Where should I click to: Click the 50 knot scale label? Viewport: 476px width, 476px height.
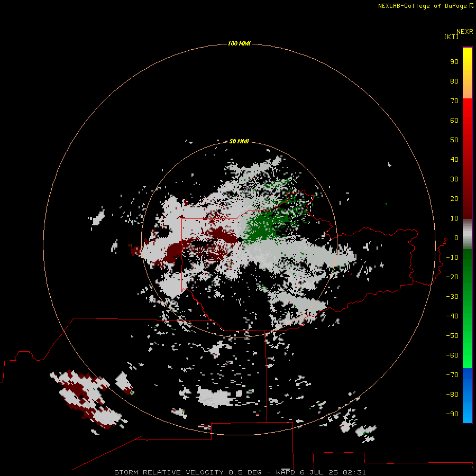click(x=454, y=140)
